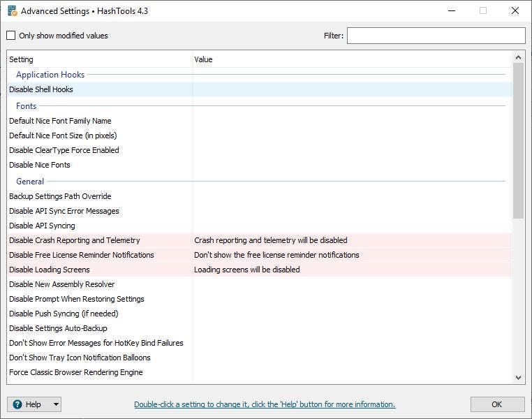The height and width of the screenshot is (419, 532).
Task: Click the OK button
Action: pos(497,404)
